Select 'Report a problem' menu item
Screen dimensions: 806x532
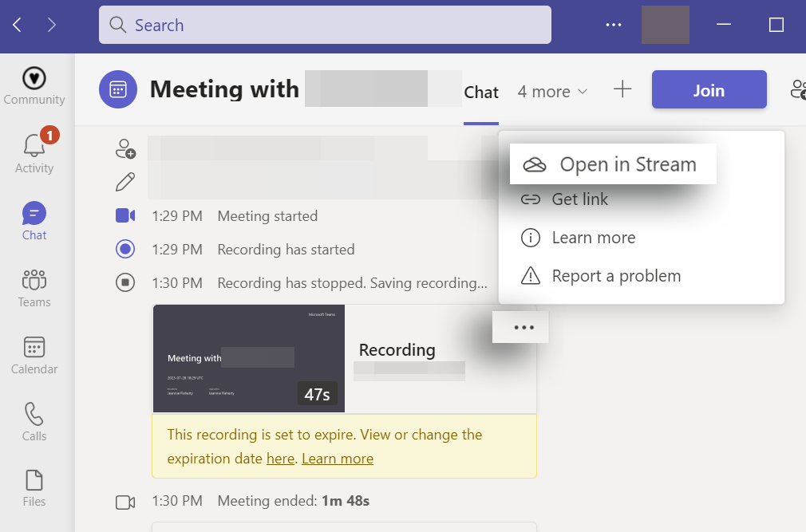point(616,276)
